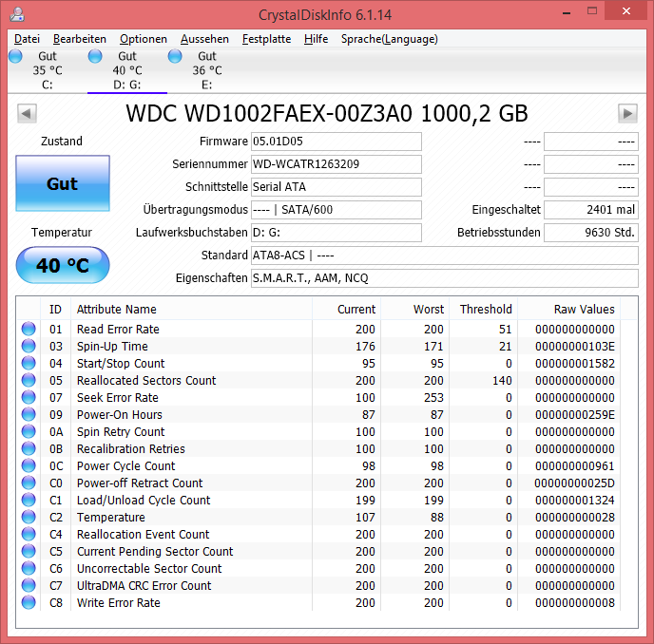Image resolution: width=654 pixels, height=644 pixels.
Task: Click status orb for Read Error Rate
Action: [29, 329]
